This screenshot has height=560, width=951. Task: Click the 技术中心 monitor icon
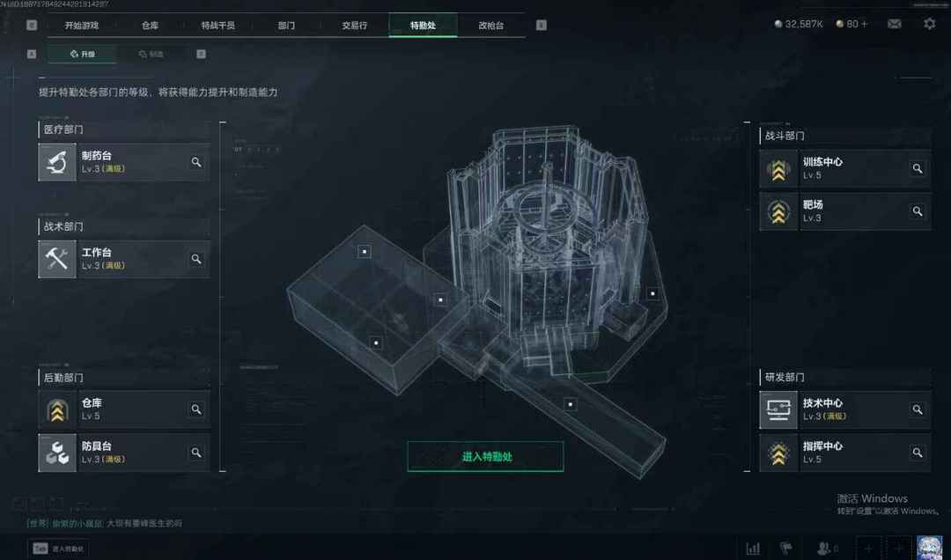click(778, 409)
